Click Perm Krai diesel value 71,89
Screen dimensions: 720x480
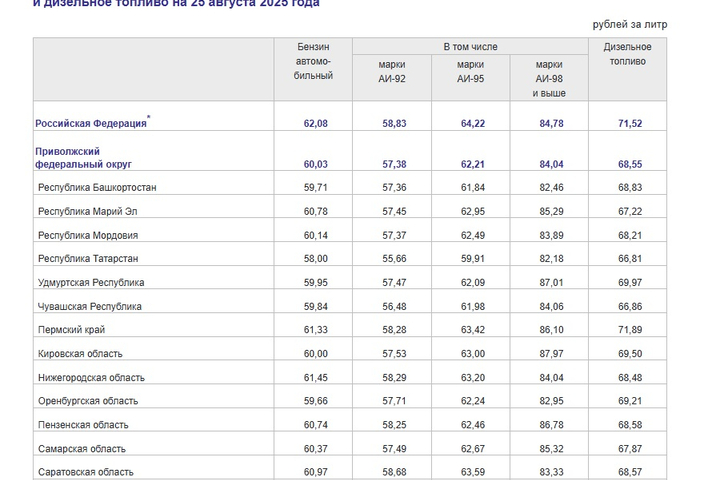(630, 330)
